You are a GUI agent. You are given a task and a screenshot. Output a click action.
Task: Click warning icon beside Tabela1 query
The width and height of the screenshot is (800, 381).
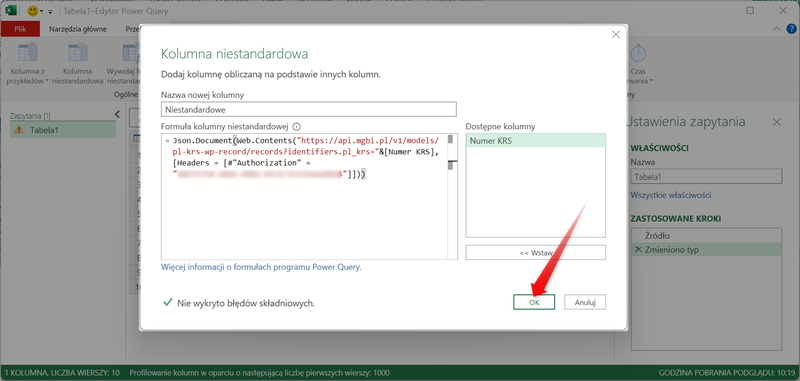[x=19, y=130]
